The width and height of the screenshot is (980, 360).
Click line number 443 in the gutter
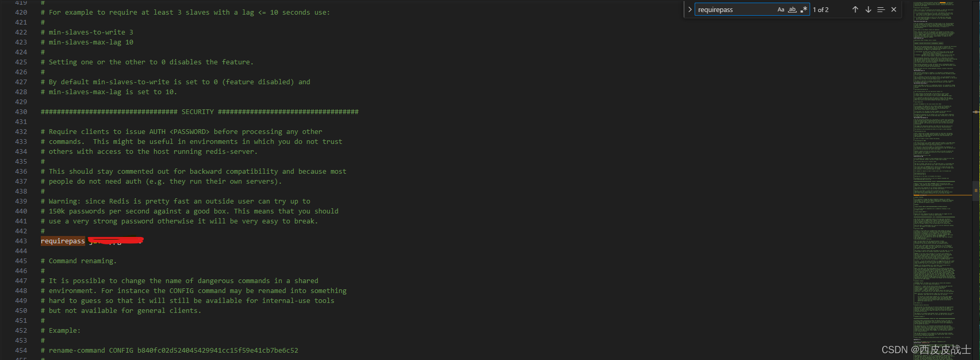21,241
